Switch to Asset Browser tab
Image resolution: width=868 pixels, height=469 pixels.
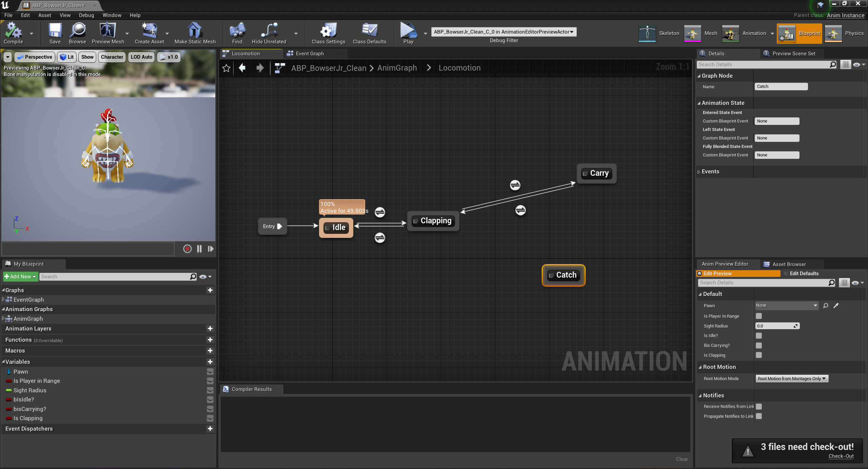[x=789, y=264]
